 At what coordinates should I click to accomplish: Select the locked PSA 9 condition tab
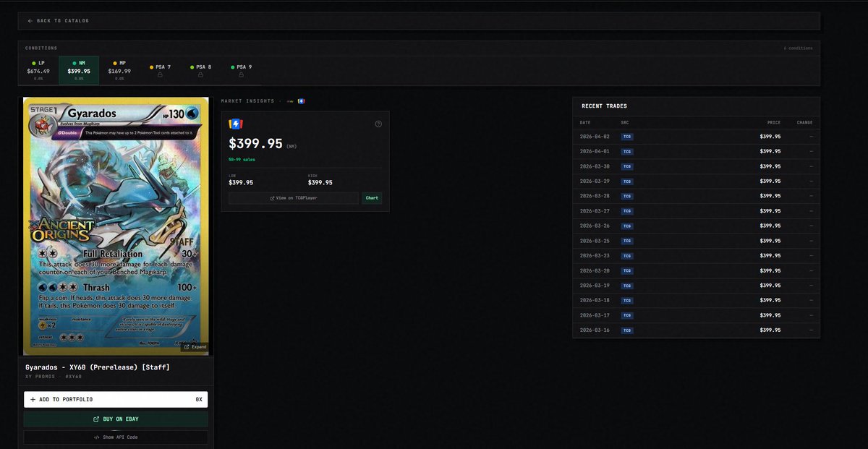coord(241,71)
